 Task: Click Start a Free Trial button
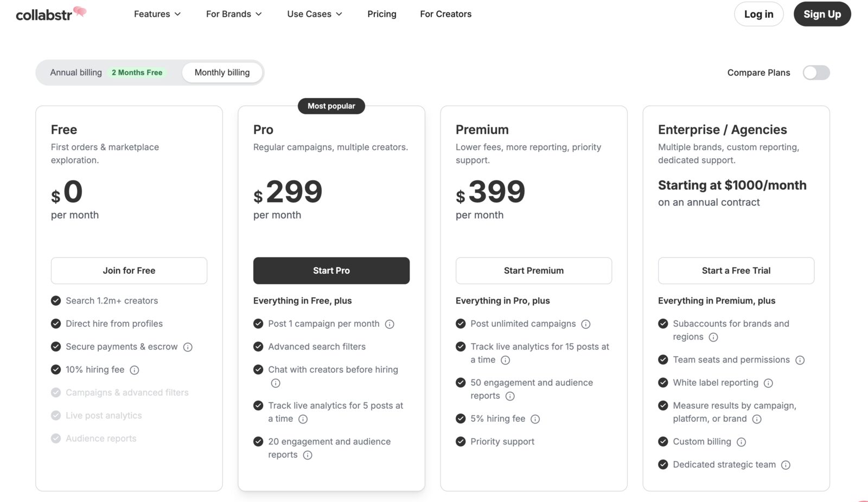pyautogui.click(x=736, y=271)
